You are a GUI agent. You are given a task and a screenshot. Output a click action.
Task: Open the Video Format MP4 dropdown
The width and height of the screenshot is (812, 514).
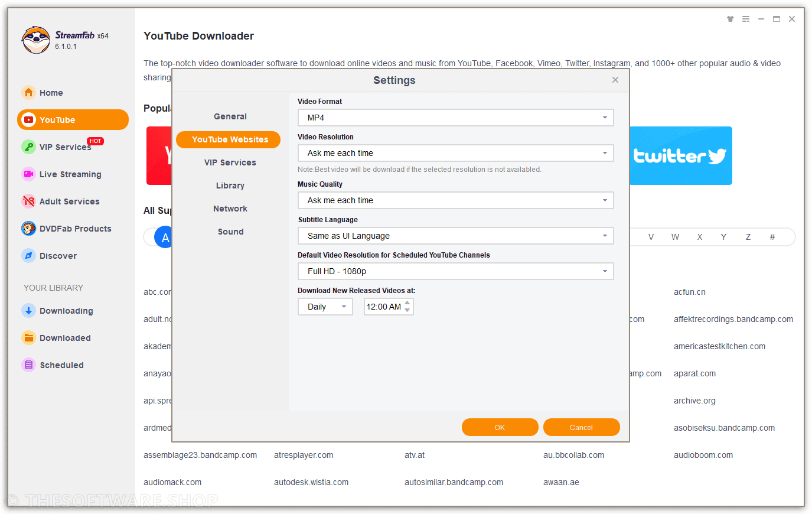click(x=456, y=118)
